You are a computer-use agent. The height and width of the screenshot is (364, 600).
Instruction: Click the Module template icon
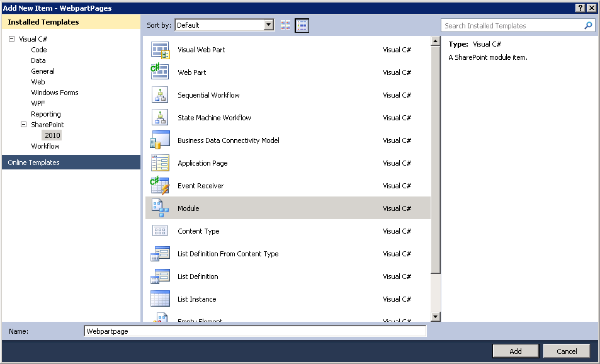[x=160, y=208]
